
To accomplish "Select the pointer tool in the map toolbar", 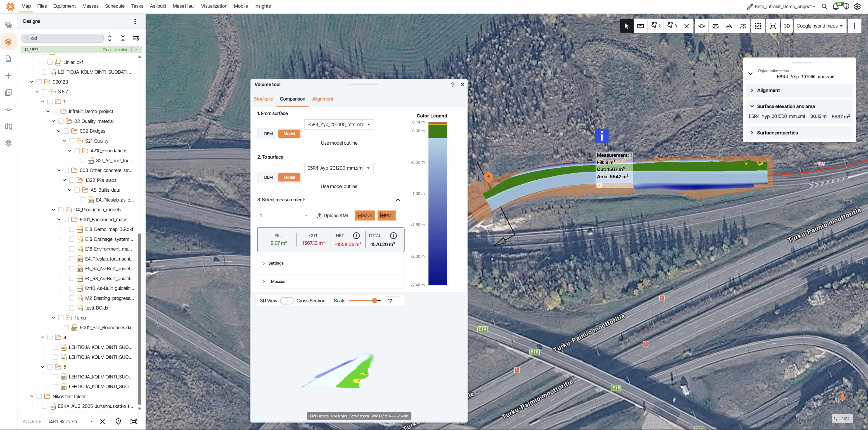I will pos(626,26).
